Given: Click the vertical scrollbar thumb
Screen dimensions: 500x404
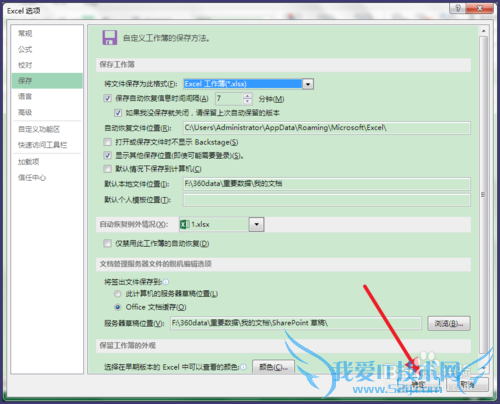Looking at the screenshot, I should coord(483,195).
